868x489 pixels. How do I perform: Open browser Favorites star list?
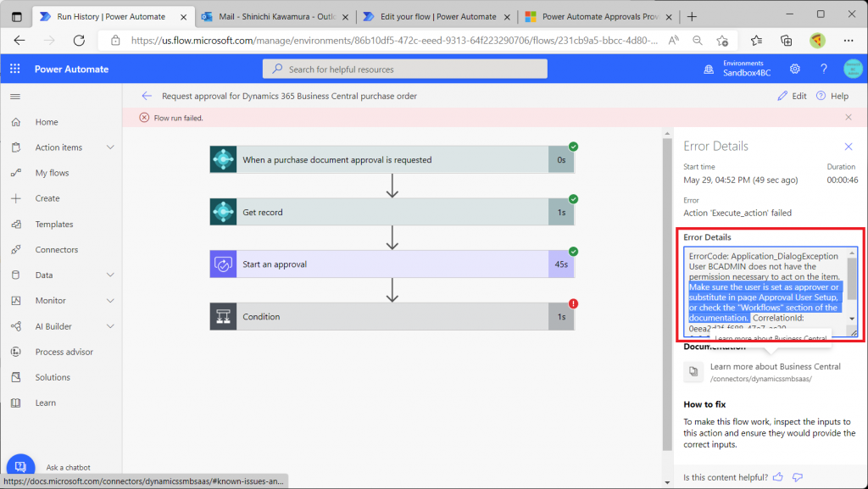(757, 41)
